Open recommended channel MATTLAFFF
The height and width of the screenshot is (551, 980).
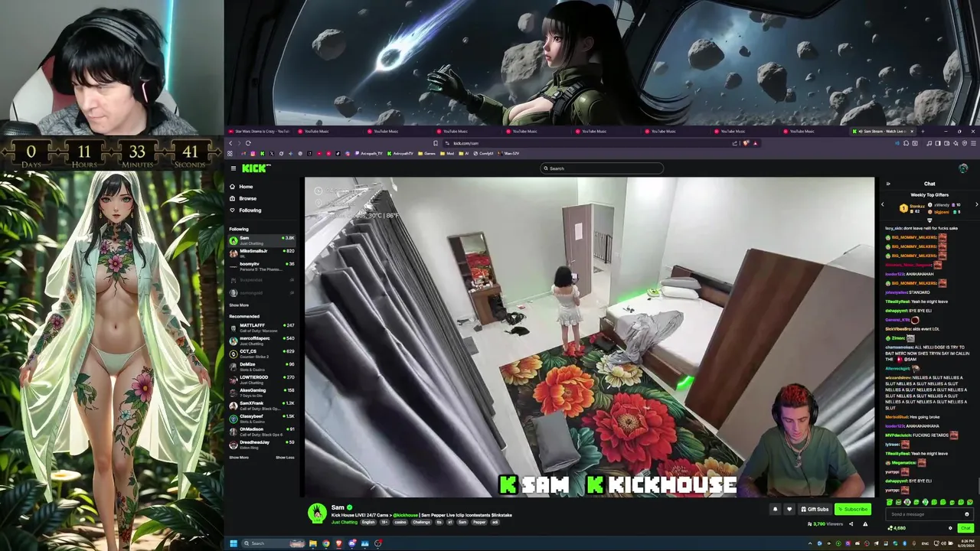(262, 327)
